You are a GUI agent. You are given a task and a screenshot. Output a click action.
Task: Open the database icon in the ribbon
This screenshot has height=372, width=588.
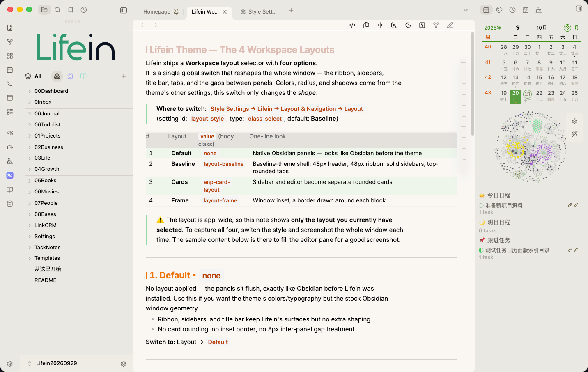tap(10, 204)
